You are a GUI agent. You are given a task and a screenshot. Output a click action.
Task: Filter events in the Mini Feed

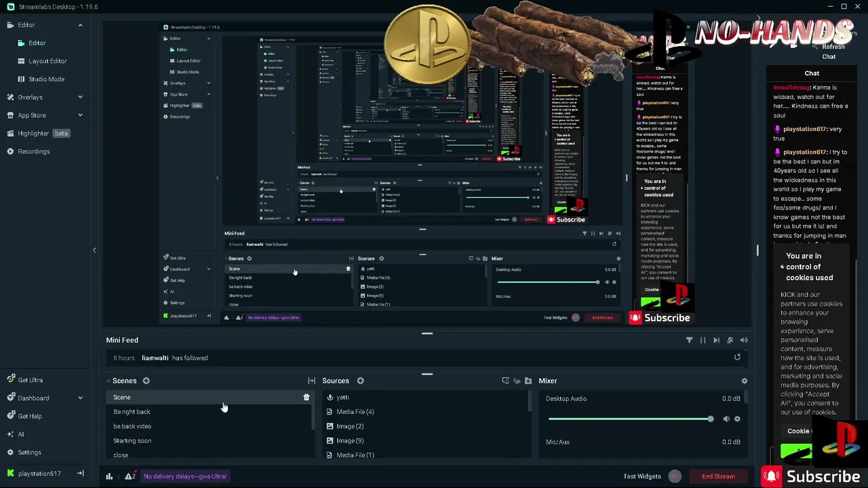[x=689, y=340]
